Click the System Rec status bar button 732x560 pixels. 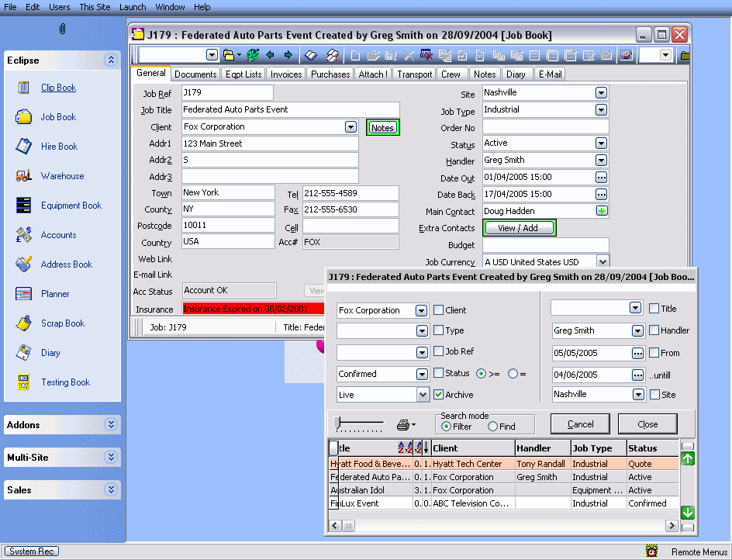click(33, 551)
